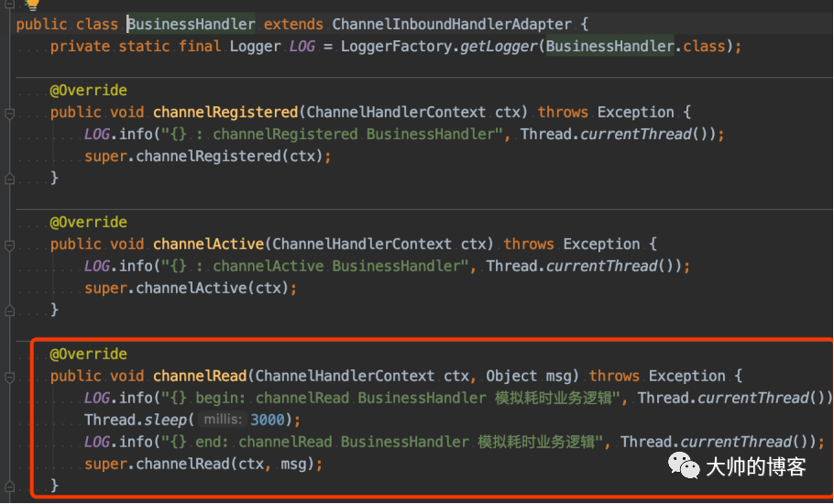This screenshot has width=834, height=504.
Task: Click BusinessHandler in the class declaration
Action: tap(192, 25)
